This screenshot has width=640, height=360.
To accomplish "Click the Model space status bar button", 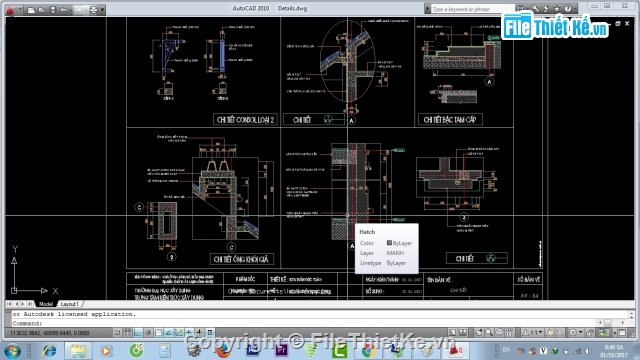I will [x=453, y=333].
